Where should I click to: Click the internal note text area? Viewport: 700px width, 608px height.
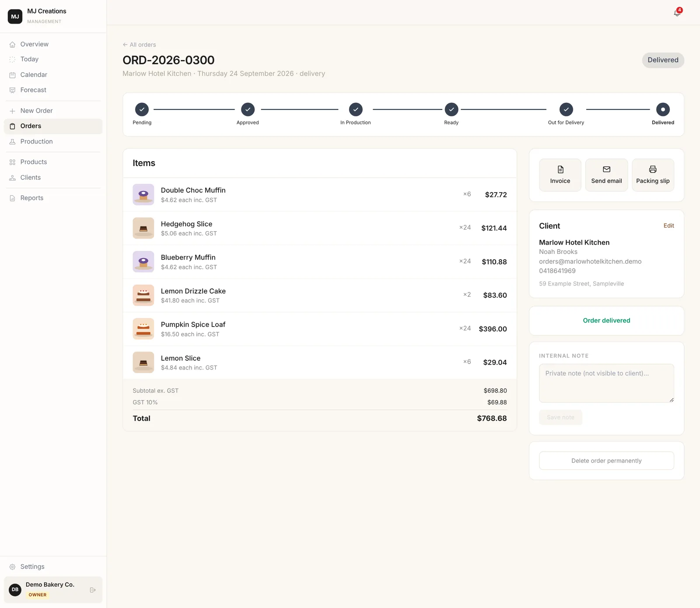click(x=606, y=383)
